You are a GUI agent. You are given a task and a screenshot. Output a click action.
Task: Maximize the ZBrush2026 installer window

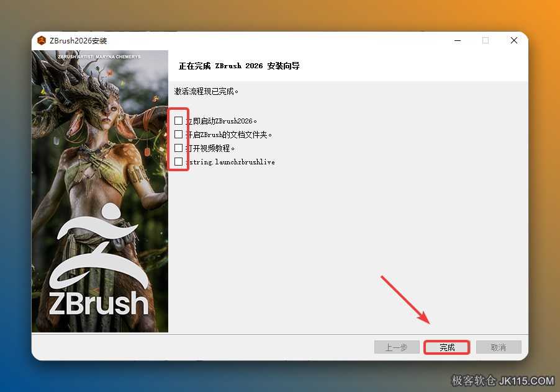point(485,41)
